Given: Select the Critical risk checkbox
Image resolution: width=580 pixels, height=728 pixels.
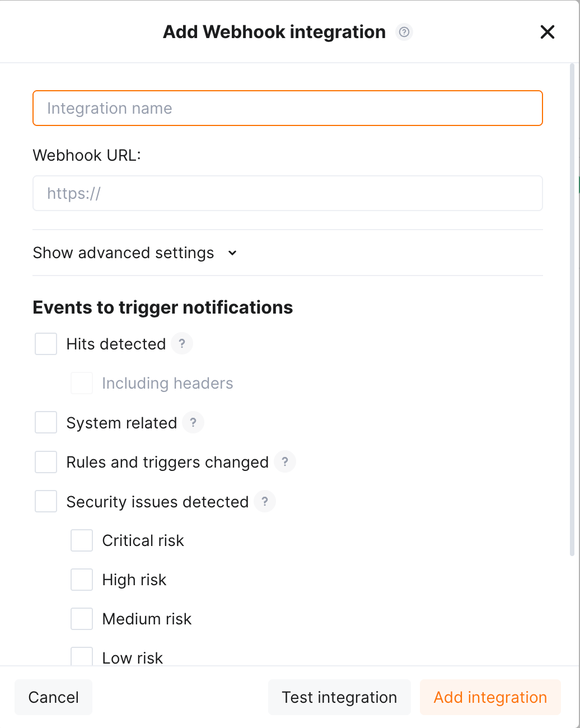Looking at the screenshot, I should pyautogui.click(x=82, y=541).
